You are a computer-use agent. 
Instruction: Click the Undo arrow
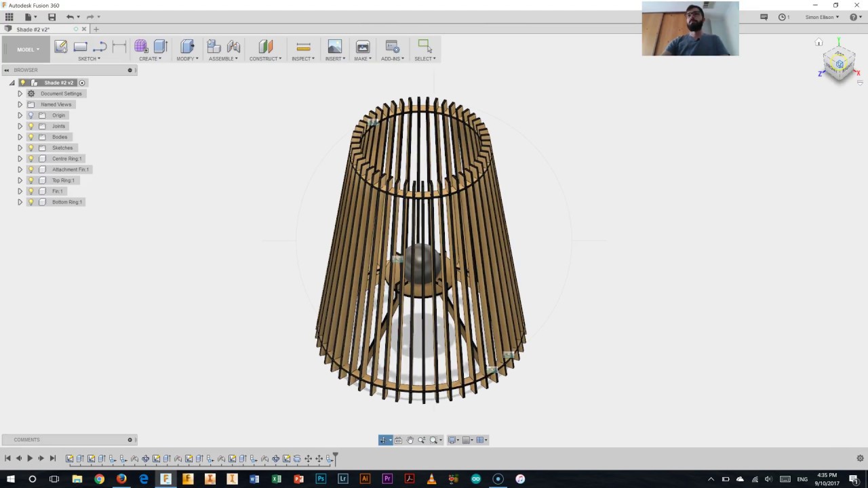[70, 17]
